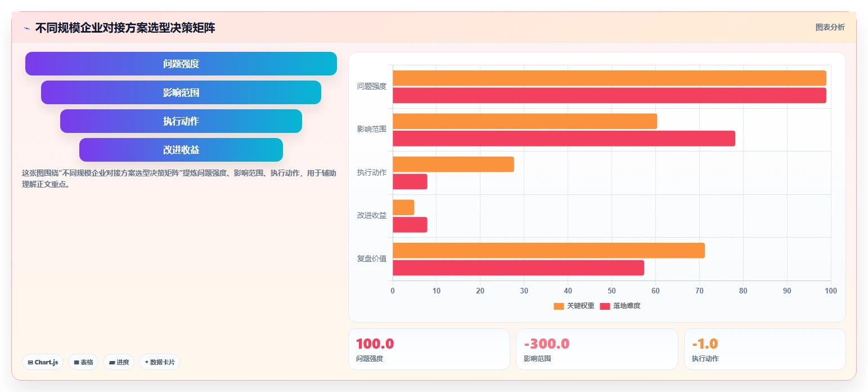Click the page title 不同规模企业对接方案选型决策矩阵
Screen dimensions: 868x392
click(x=125, y=28)
